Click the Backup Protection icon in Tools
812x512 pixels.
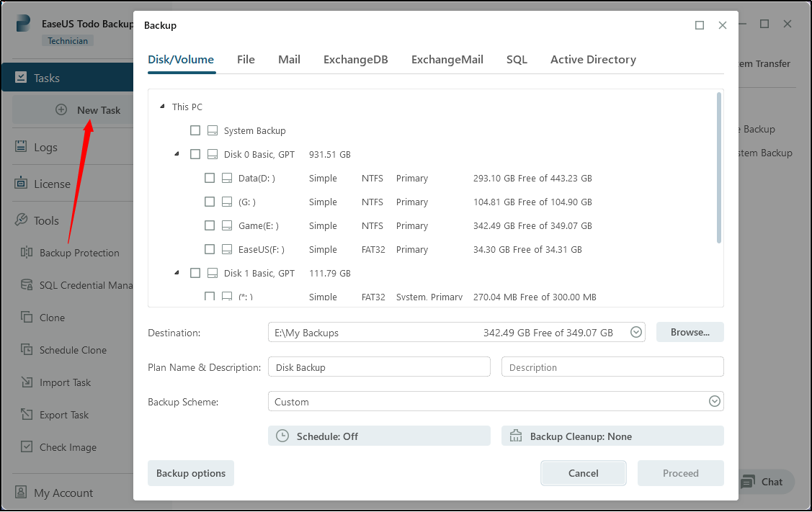pos(27,253)
